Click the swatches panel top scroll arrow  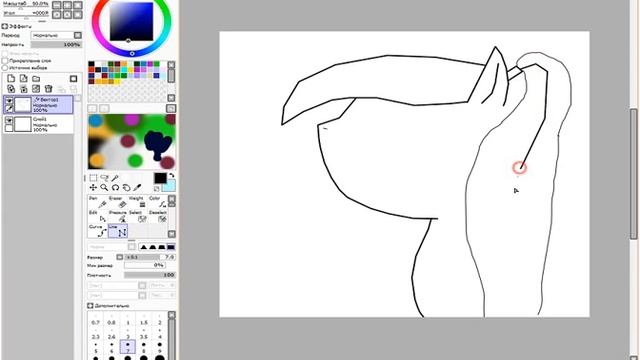tap(171, 64)
